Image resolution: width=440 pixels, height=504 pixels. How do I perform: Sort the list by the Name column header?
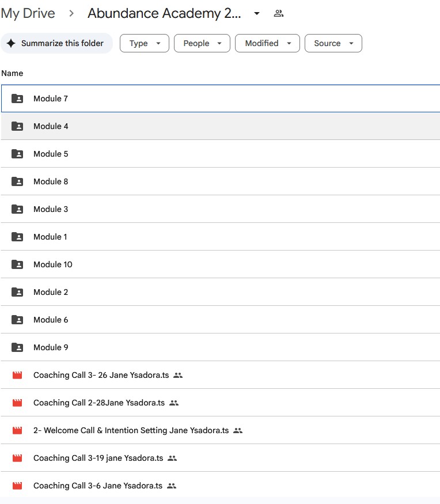[12, 73]
